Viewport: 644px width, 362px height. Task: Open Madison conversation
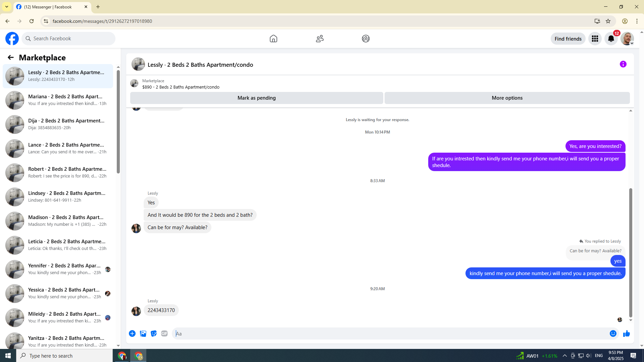coord(58,221)
